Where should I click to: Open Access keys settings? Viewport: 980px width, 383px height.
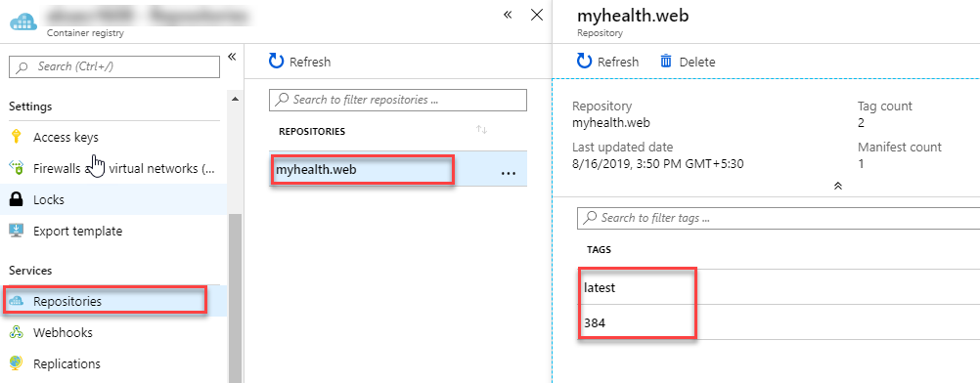tap(66, 137)
